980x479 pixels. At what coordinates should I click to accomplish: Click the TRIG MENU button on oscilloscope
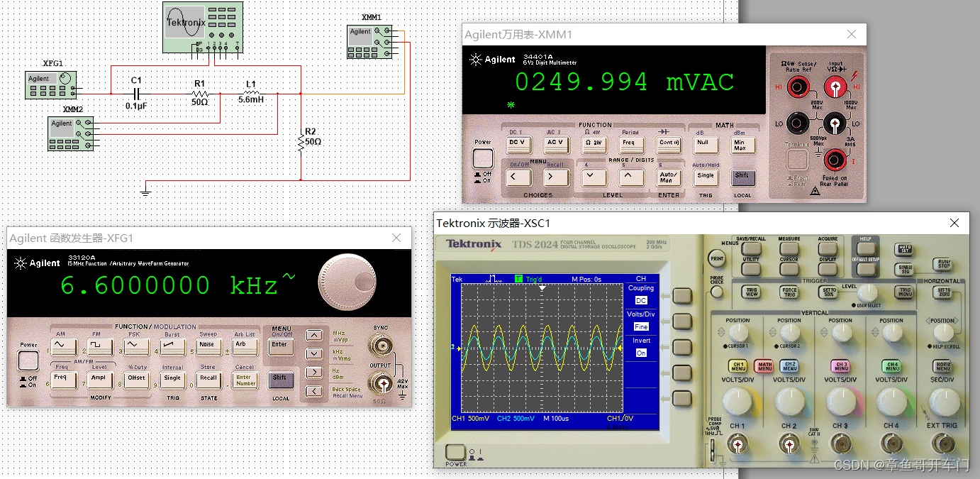[905, 291]
